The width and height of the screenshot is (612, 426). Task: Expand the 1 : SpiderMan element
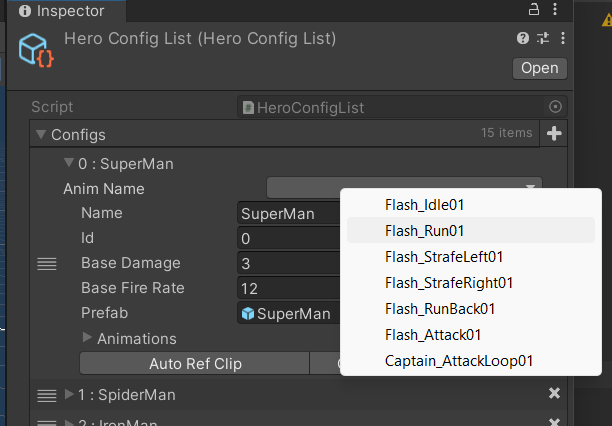click(x=69, y=394)
